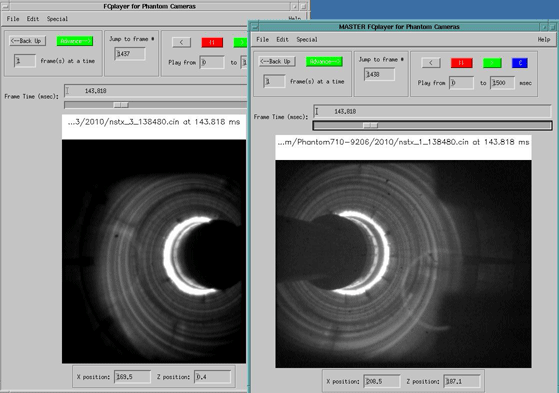Click frame time slider thumb in background window
559x393 pixels.
coord(121,105)
